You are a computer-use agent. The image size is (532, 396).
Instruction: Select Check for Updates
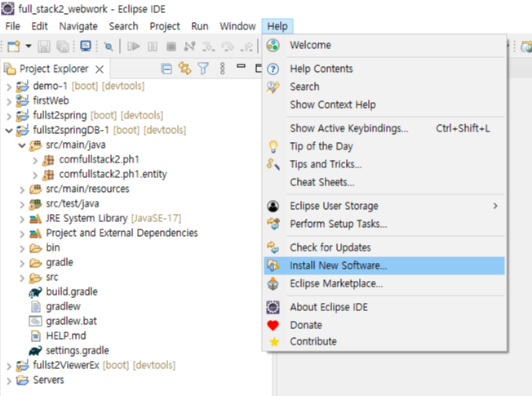[x=384, y=247]
